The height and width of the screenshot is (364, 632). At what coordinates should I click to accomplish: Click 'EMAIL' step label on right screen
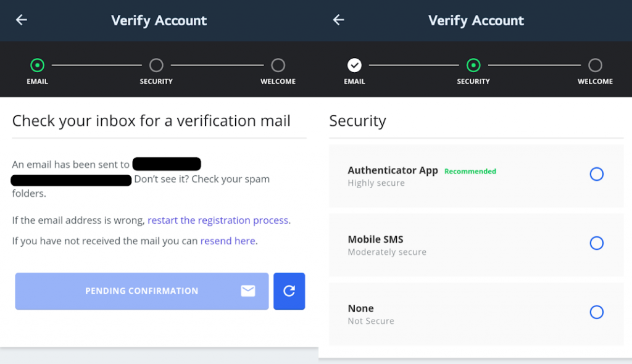pos(355,81)
